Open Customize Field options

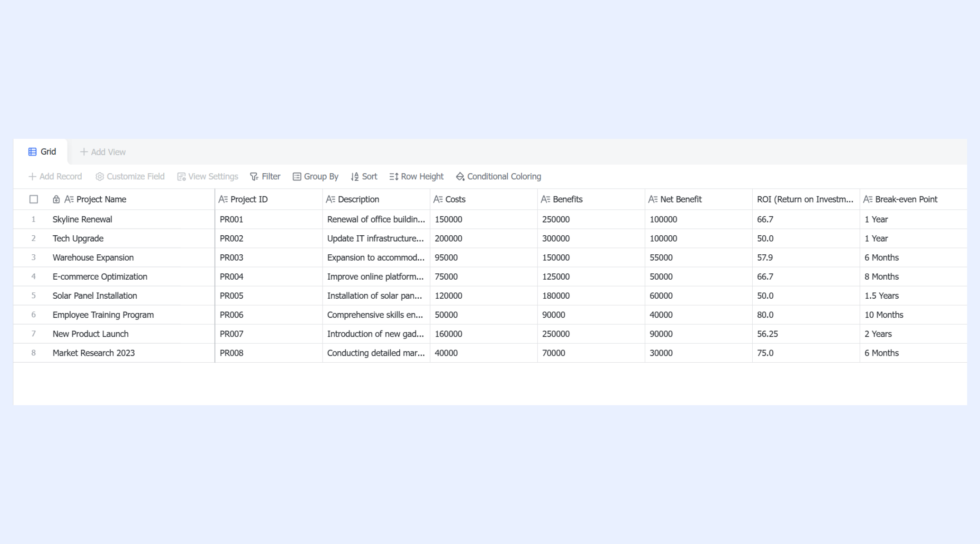[130, 176]
